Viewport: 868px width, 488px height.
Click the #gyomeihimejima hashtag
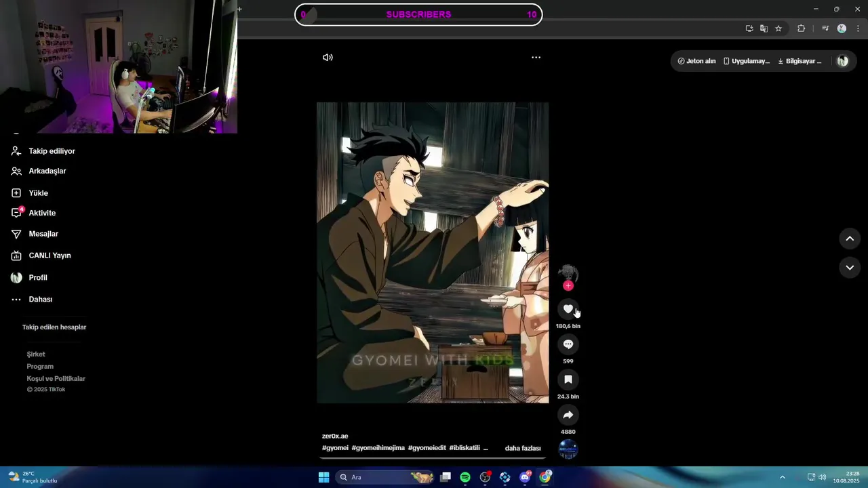point(378,448)
